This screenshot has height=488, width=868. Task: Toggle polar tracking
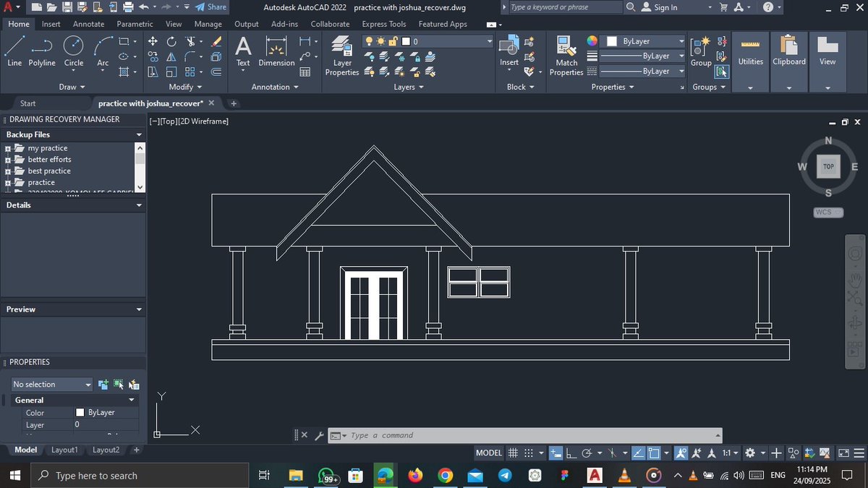(x=587, y=453)
